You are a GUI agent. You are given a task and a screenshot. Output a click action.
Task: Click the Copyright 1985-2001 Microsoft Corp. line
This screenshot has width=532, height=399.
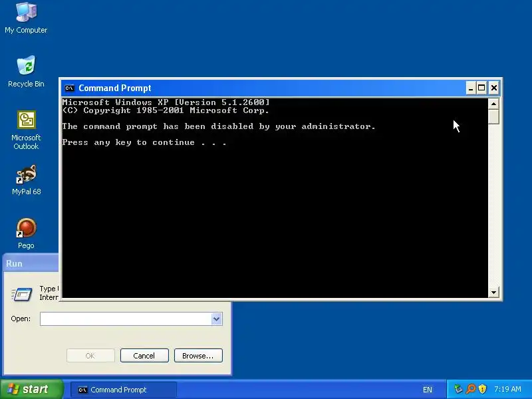(166, 110)
